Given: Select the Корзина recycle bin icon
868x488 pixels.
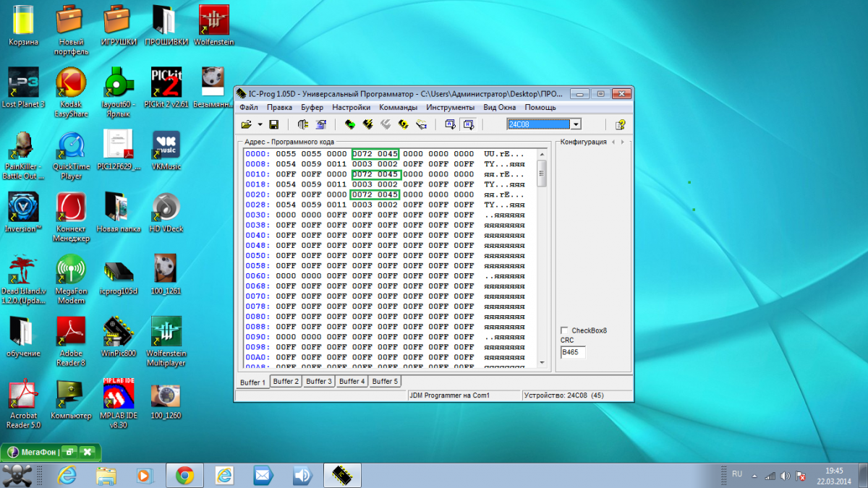Looking at the screenshot, I should click(24, 26).
